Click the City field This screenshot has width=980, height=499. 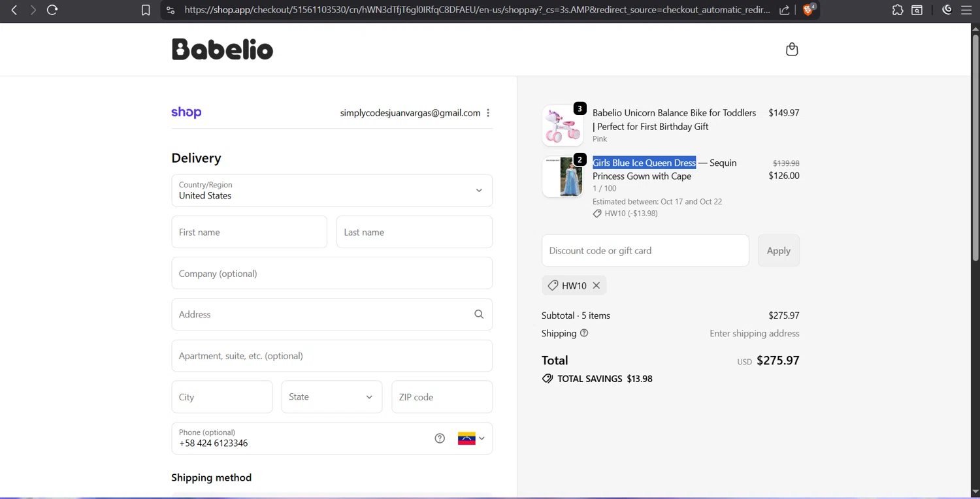pyautogui.click(x=222, y=397)
